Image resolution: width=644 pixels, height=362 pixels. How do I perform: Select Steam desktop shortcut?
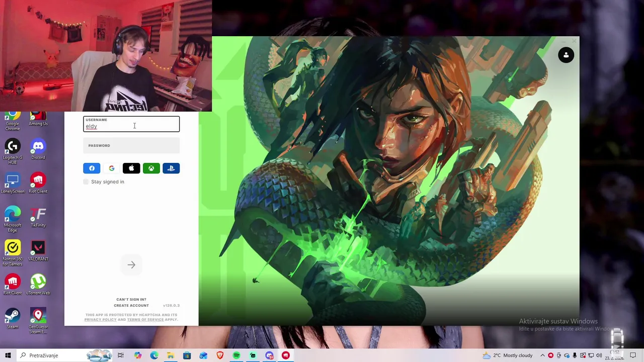point(13,319)
